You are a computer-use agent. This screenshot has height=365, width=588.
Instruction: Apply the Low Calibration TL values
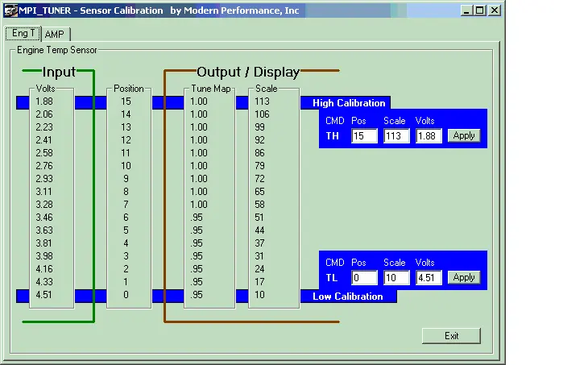[x=464, y=277]
